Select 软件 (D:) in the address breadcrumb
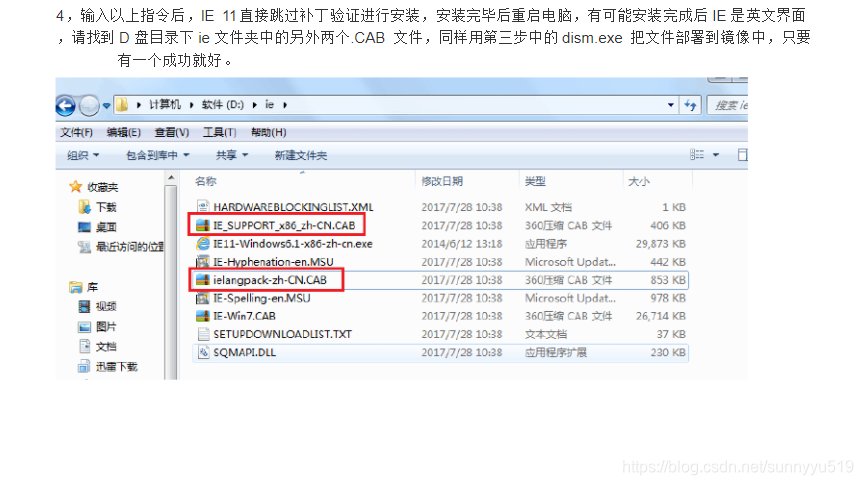 coord(222,105)
